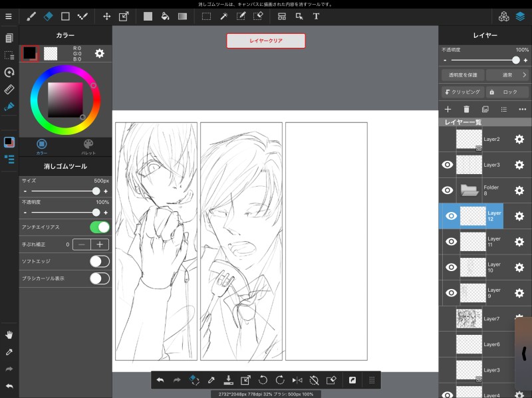This screenshot has width=532, height=398.
Task: Open Folder 8 settings gear
Action: pos(519,191)
